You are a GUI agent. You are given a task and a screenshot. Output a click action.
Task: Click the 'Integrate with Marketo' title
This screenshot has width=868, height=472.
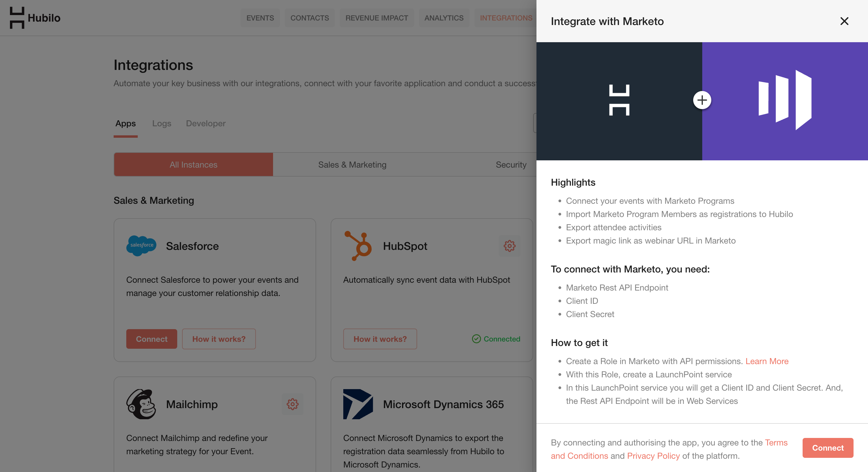coord(607,21)
